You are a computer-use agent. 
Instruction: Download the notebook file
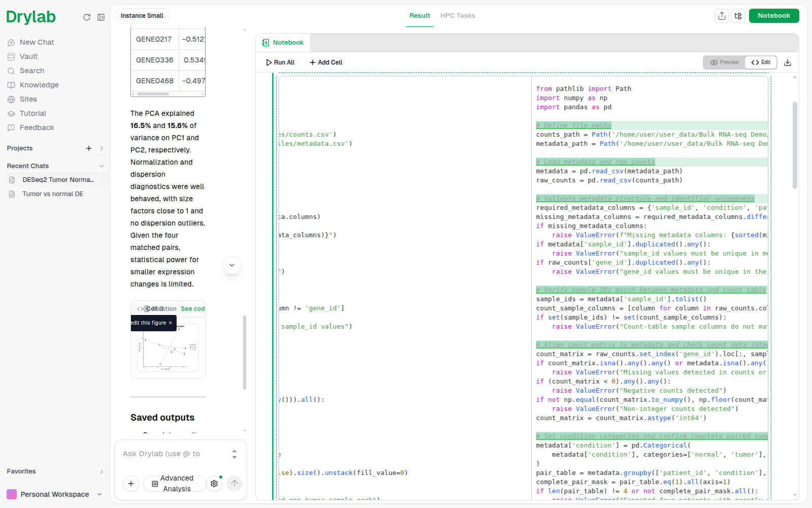pyautogui.click(x=788, y=62)
